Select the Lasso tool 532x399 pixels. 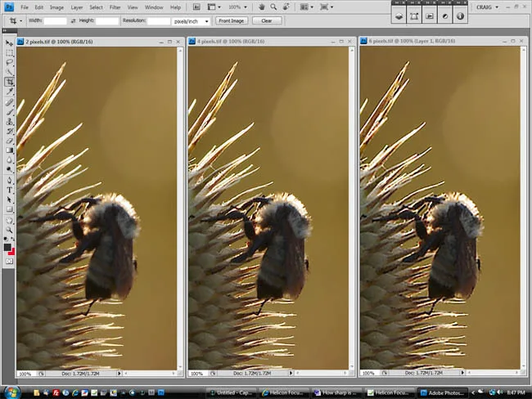click(9, 61)
